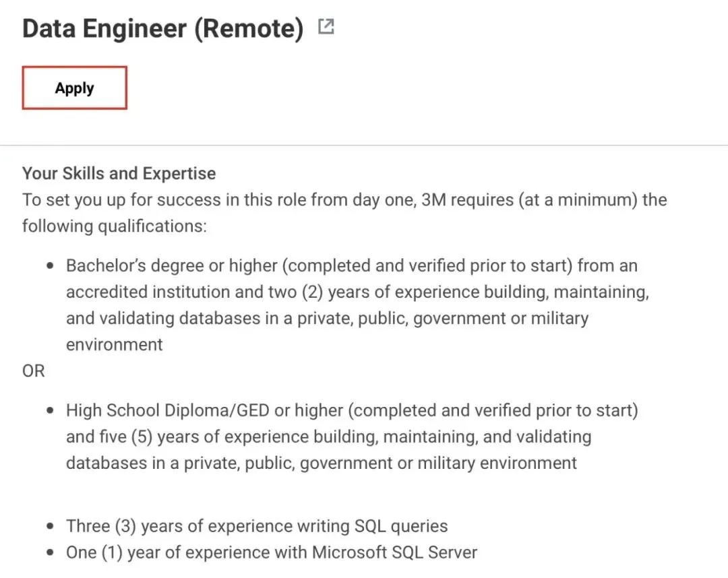Click the "and five (5) years" text line
Image resolution: width=728 pixels, height=578 pixels.
pyautogui.click(x=328, y=437)
